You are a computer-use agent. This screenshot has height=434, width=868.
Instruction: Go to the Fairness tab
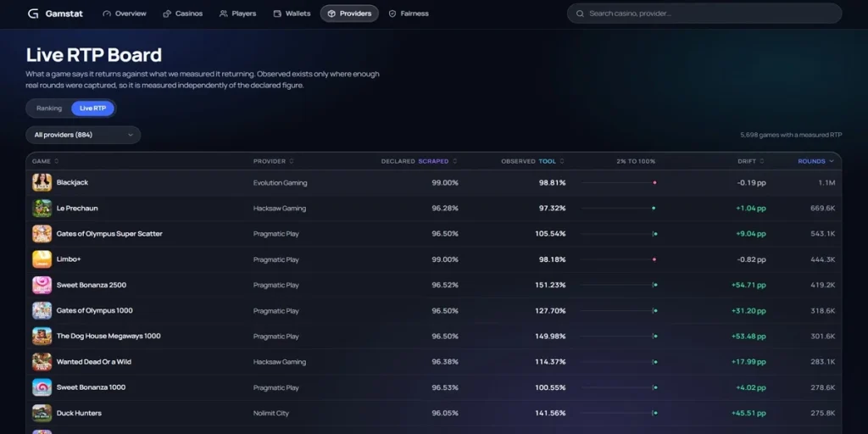(409, 14)
